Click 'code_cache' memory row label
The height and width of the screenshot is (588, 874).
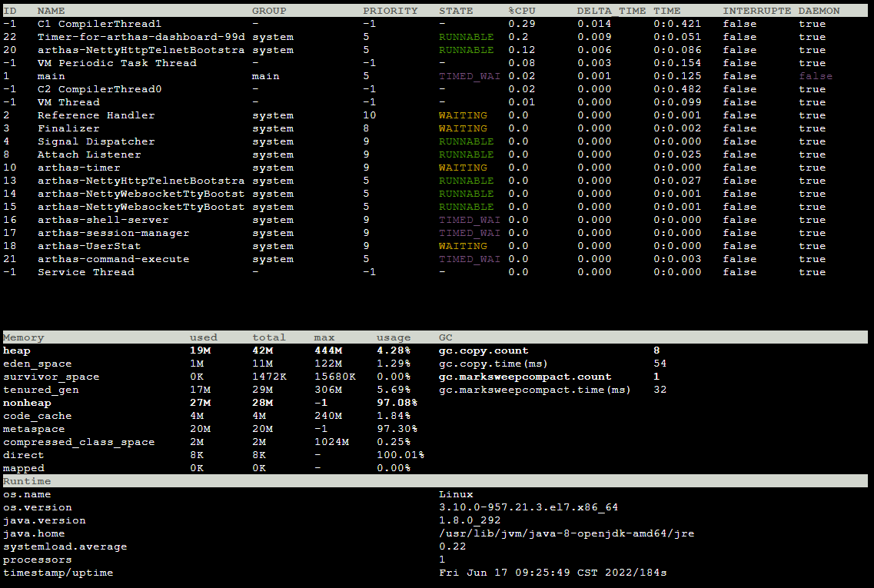38,417
